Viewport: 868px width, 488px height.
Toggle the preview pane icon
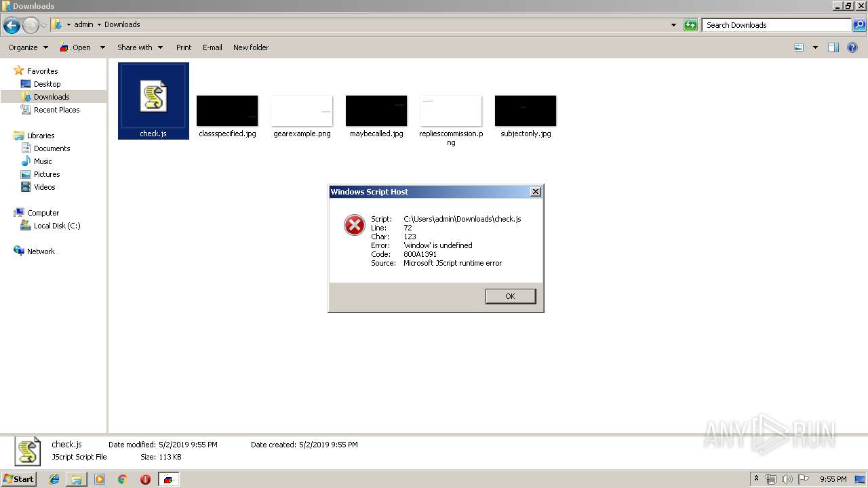click(833, 47)
